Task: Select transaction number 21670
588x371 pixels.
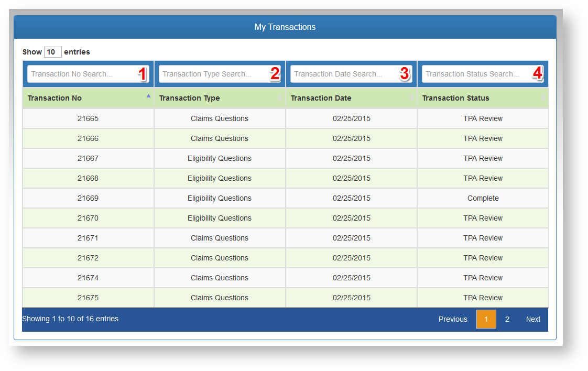Action: pyautogui.click(x=88, y=218)
